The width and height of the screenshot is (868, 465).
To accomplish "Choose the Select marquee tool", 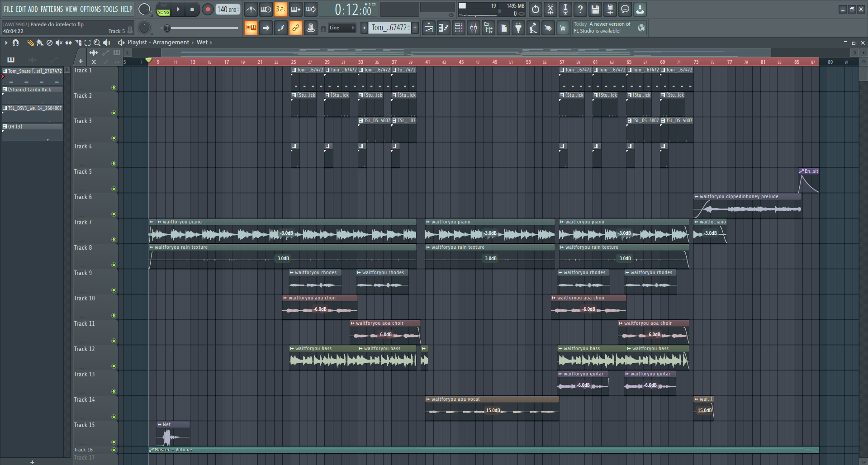I will [x=87, y=43].
